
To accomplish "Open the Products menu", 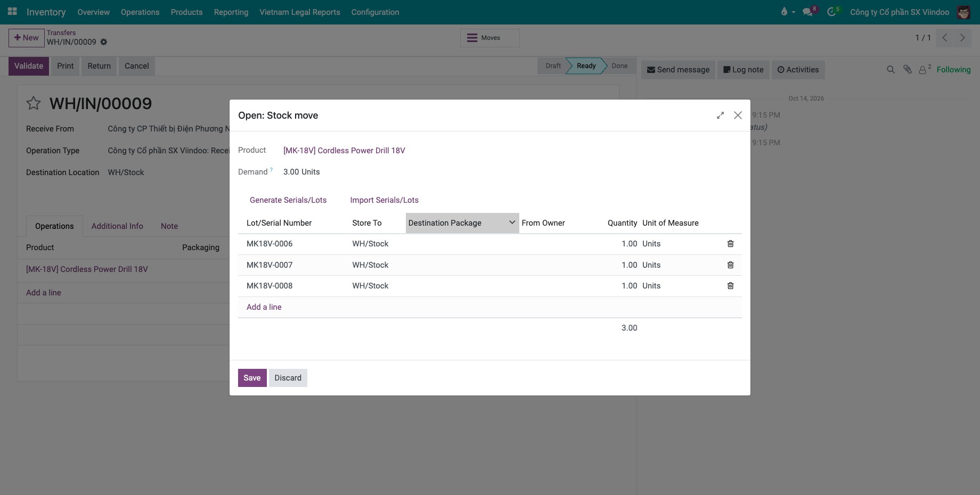I will coord(186,12).
